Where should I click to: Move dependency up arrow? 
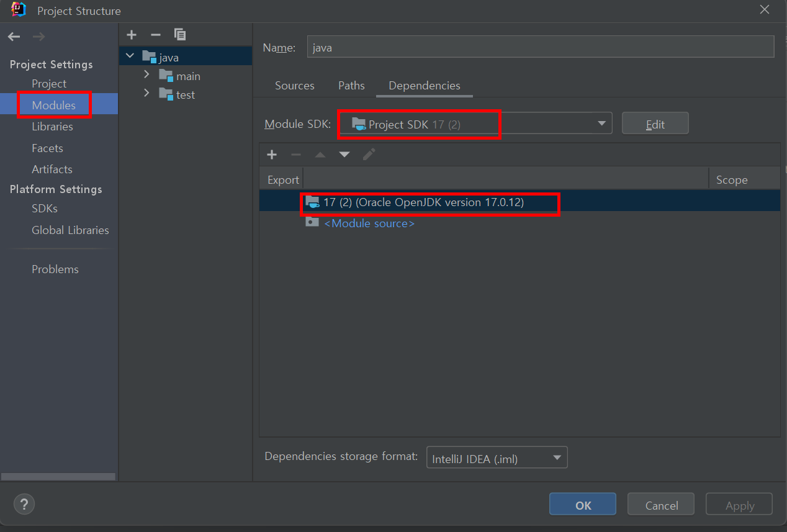point(320,154)
